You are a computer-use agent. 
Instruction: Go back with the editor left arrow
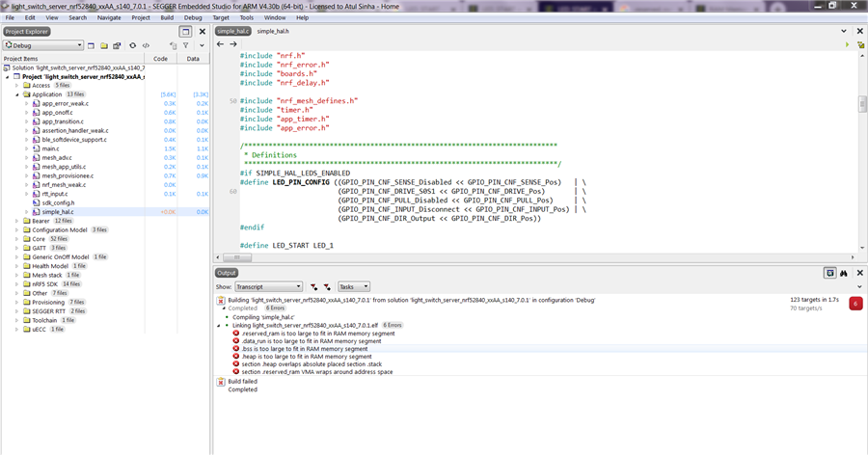(220, 43)
